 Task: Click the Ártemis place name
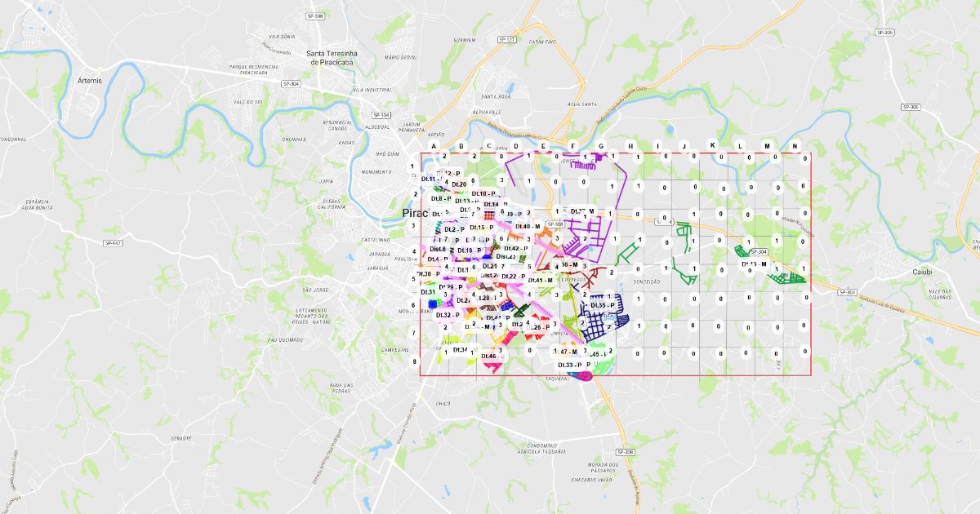click(x=89, y=81)
